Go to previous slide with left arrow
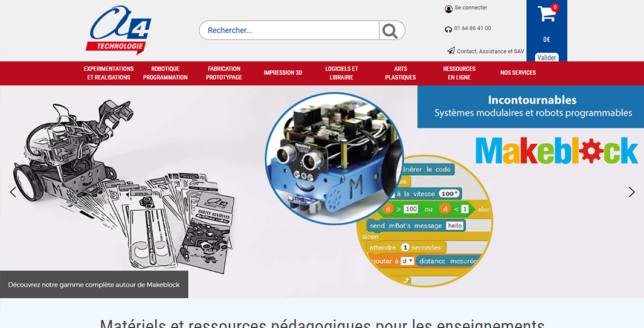This screenshot has width=644, height=328. click(13, 191)
